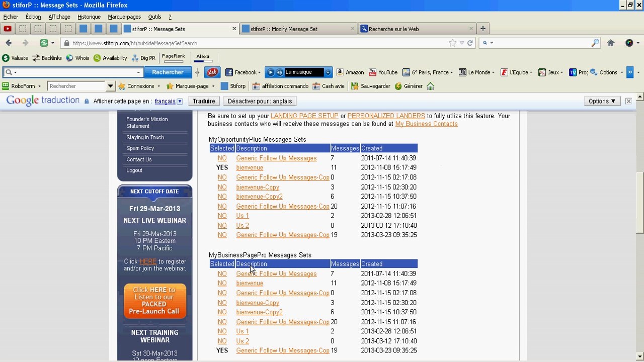Image resolution: width=644 pixels, height=362 pixels.
Task: Open the LANDING PAGE SETUP link
Action: tap(304, 116)
